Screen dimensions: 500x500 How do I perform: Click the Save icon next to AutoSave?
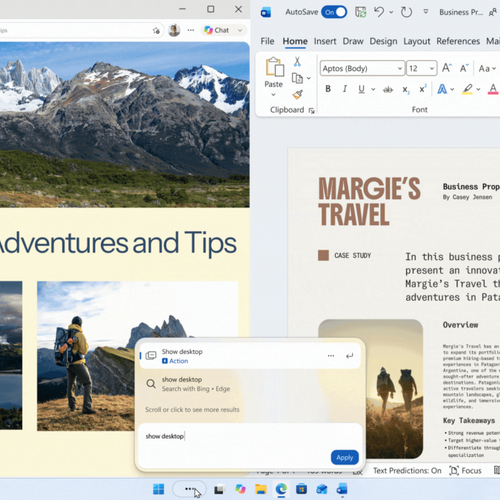click(360, 12)
